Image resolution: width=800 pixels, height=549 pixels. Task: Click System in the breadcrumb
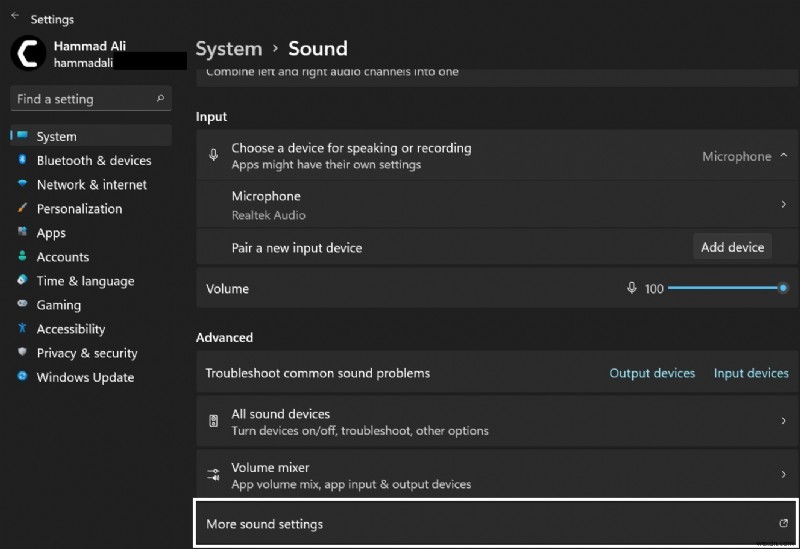(x=229, y=49)
